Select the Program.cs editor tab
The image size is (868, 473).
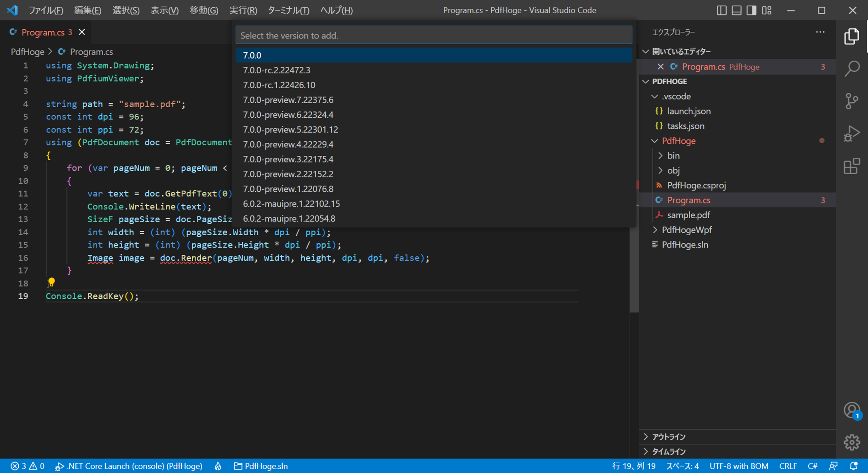[x=43, y=32]
